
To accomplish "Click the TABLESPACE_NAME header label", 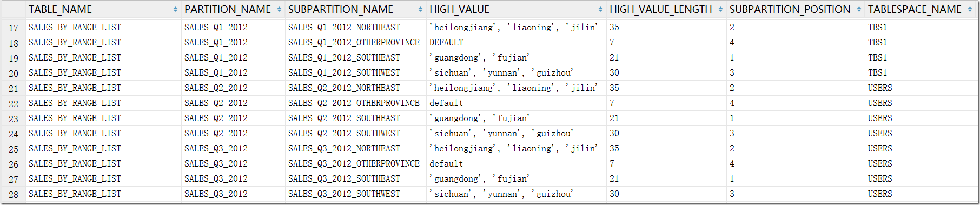I will pyautogui.click(x=915, y=10).
